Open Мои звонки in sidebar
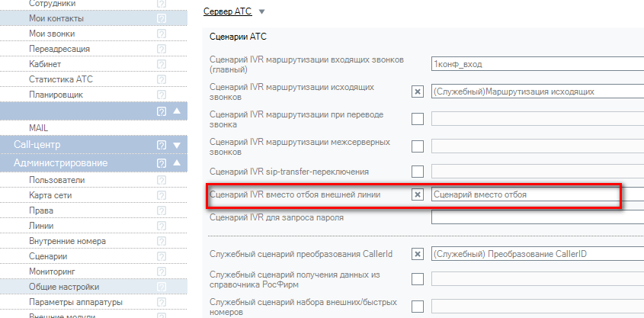The image size is (644, 318). pos(52,34)
